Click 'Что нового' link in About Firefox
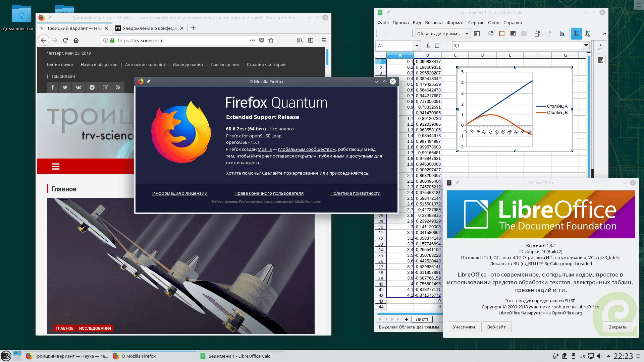 click(281, 129)
